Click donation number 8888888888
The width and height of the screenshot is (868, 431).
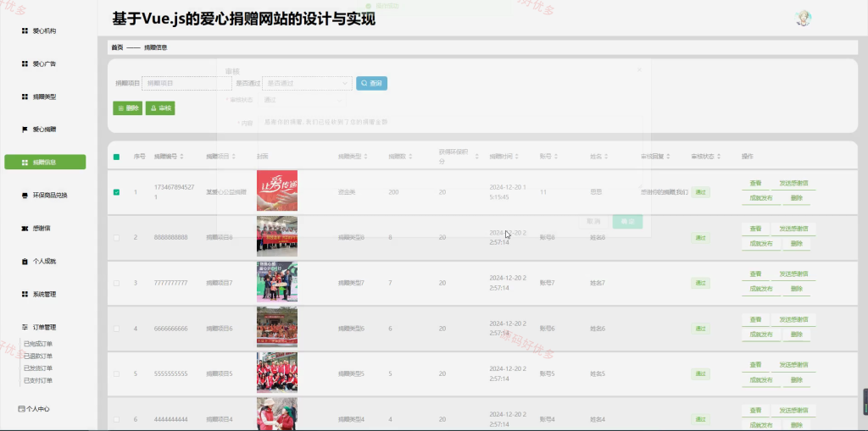(x=171, y=237)
